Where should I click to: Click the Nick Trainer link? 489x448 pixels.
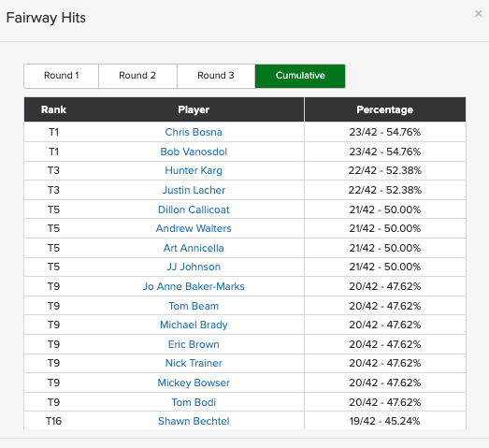[194, 363]
